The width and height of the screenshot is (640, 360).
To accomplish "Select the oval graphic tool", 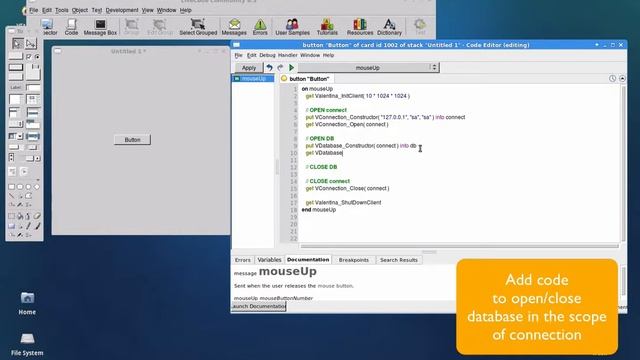I will pyautogui.click(x=28, y=187).
